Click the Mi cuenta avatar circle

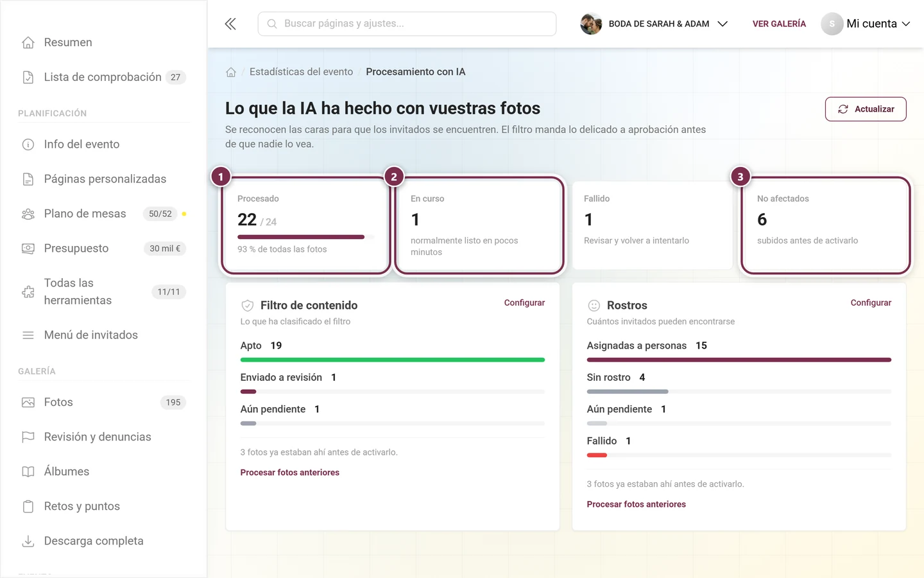pyautogui.click(x=832, y=24)
